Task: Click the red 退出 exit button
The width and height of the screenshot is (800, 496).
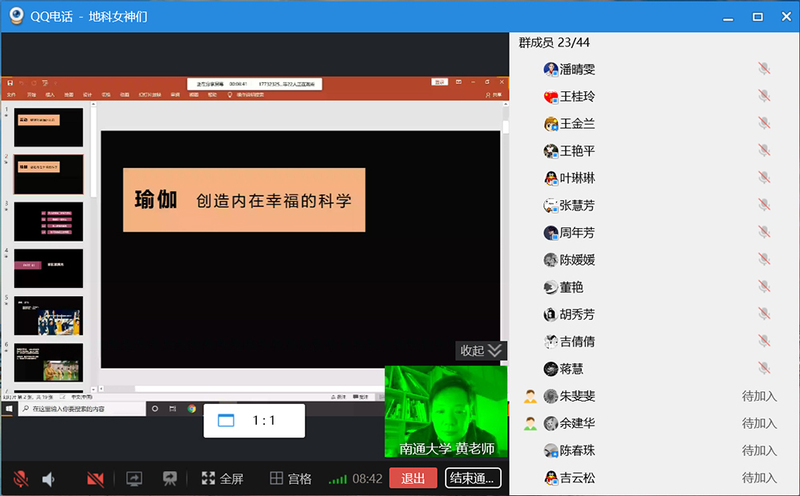Action: tap(413, 479)
